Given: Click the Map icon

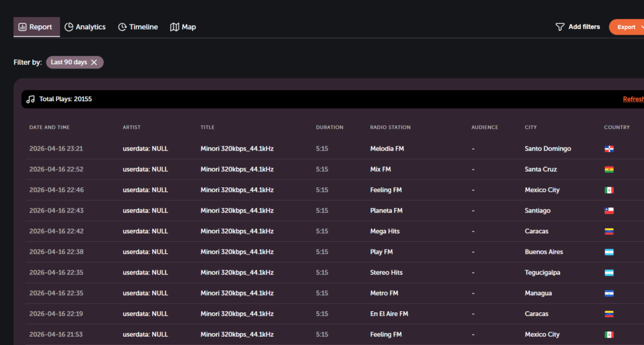Looking at the screenshot, I should pyautogui.click(x=175, y=27).
